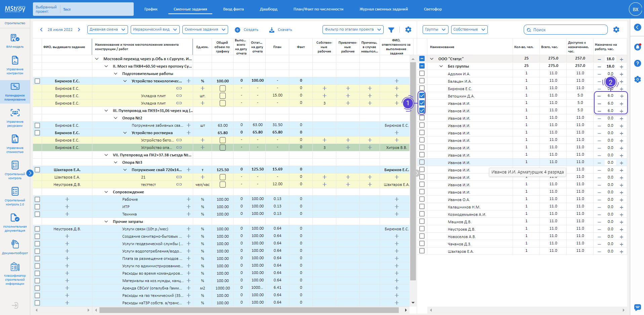
Task: Check the Балацан И.А. checkbox
Action: coord(422,81)
